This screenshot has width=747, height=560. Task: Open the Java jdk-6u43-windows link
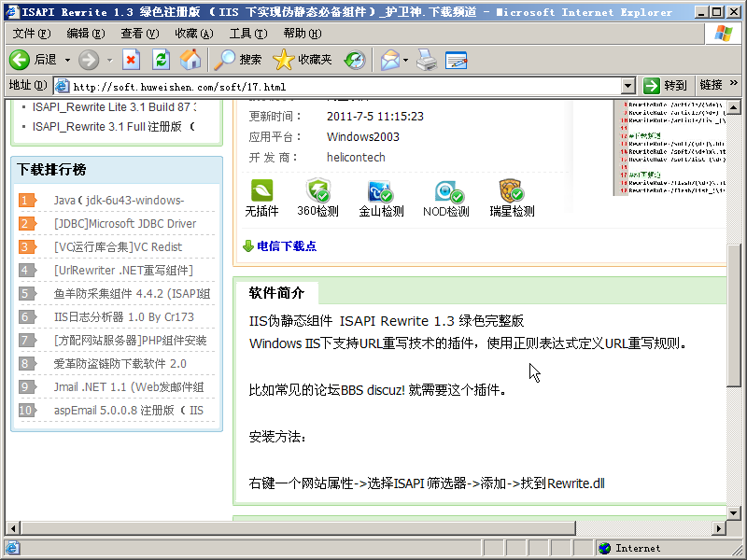pyautogui.click(x=119, y=201)
